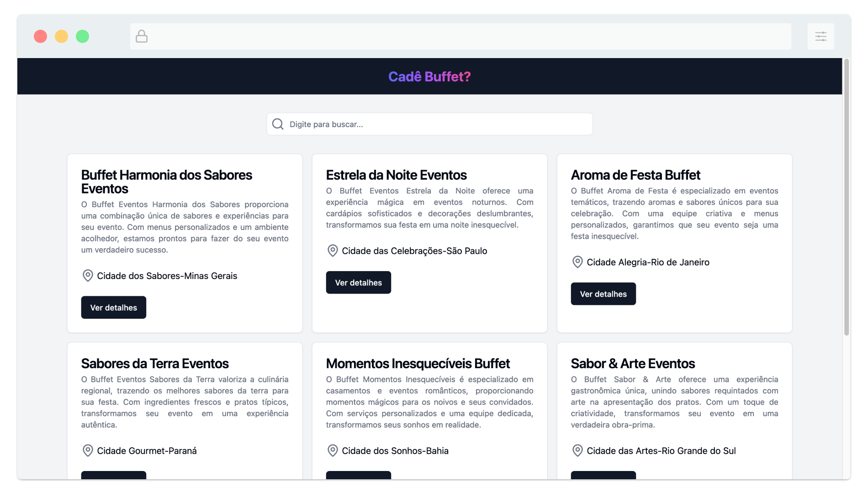Click the green maximize window button
Viewport: 868px width, 503px height.
pos(82,36)
